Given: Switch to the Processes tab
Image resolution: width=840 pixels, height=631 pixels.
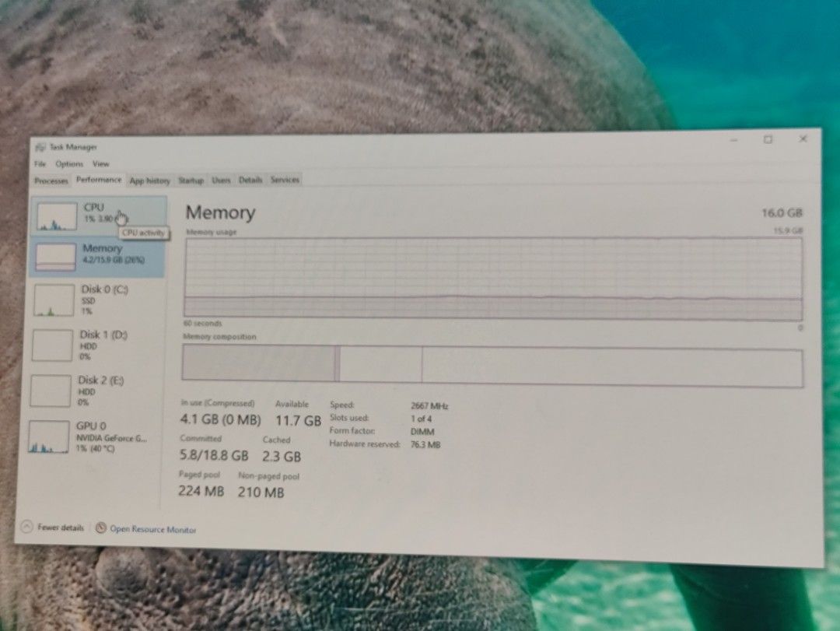Looking at the screenshot, I should coord(51,181).
